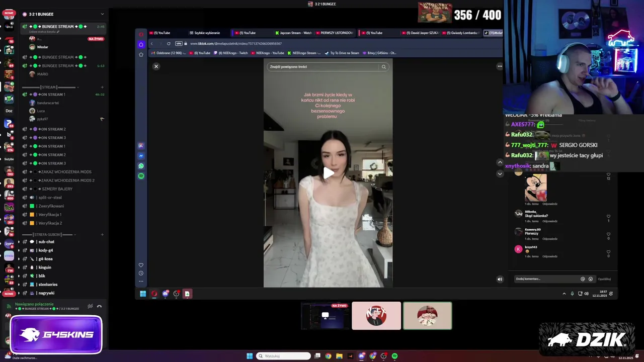The height and width of the screenshot is (362, 644).
Task: Disconnect from the Discord voice call
Action: pos(99,306)
